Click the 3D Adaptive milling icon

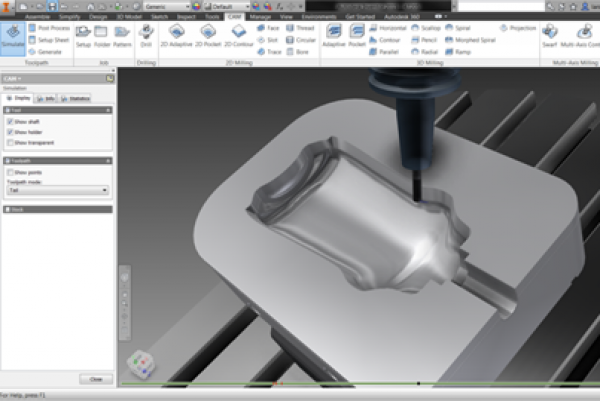tap(333, 37)
